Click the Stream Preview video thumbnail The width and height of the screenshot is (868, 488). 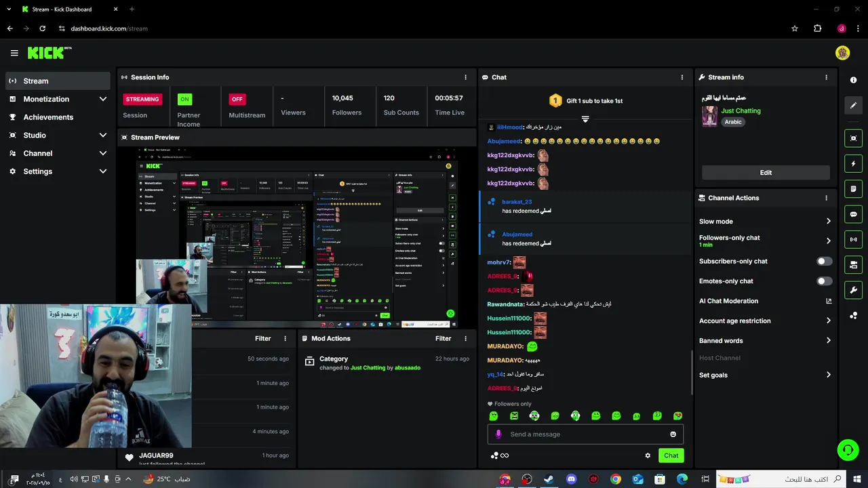pos(297,238)
